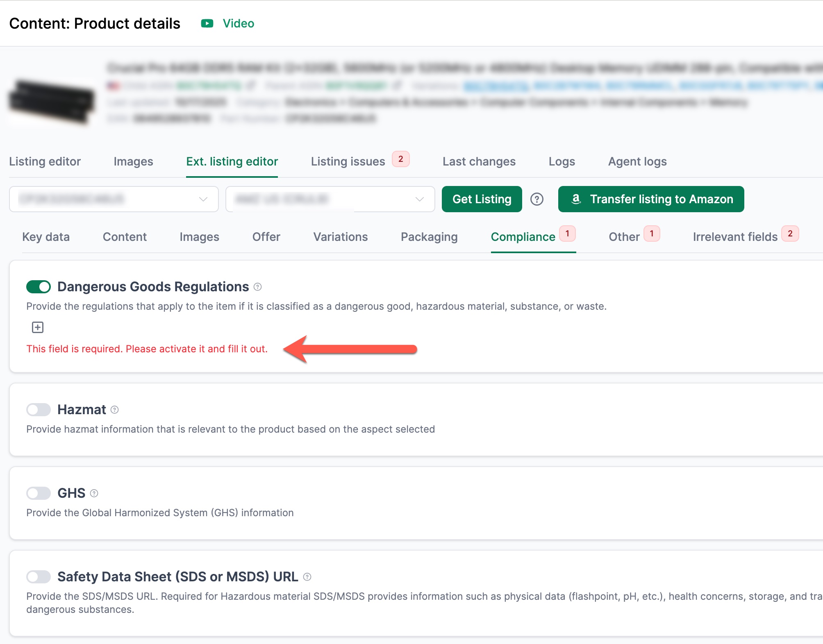Enable Safety Data Sheet URL toggle
This screenshot has height=644, width=823.
pyautogui.click(x=39, y=577)
